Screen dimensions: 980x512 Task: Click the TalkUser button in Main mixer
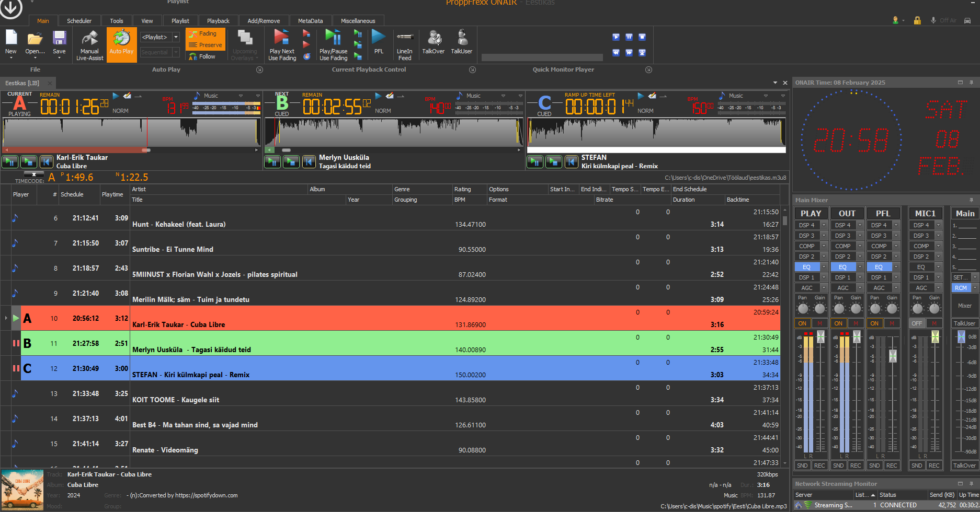point(964,323)
